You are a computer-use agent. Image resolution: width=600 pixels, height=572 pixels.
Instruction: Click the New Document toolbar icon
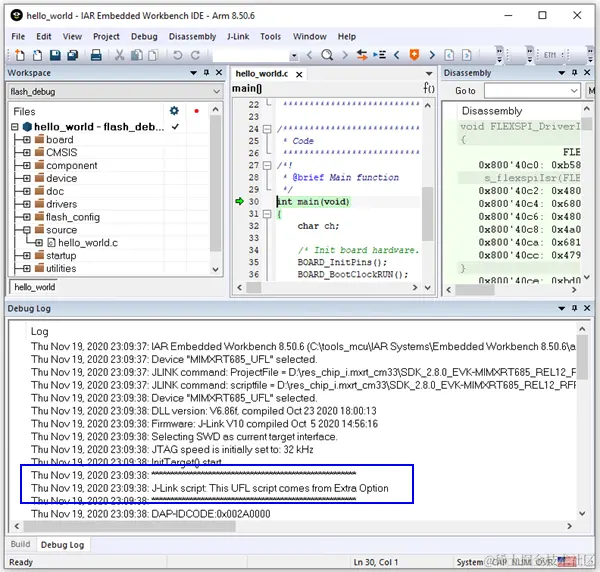[x=20, y=55]
